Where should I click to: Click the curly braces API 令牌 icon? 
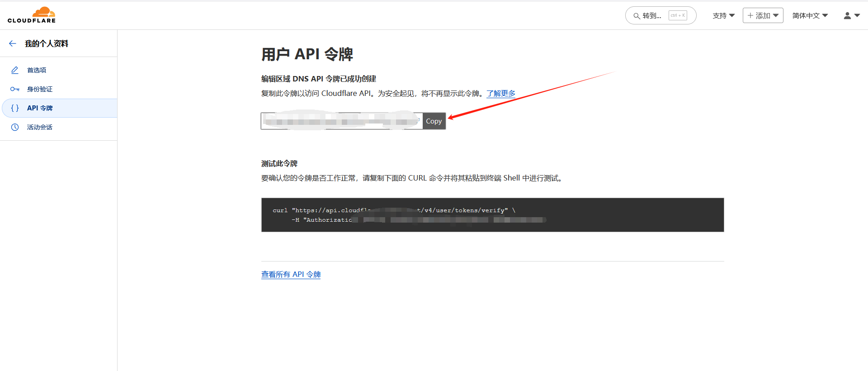pos(15,108)
